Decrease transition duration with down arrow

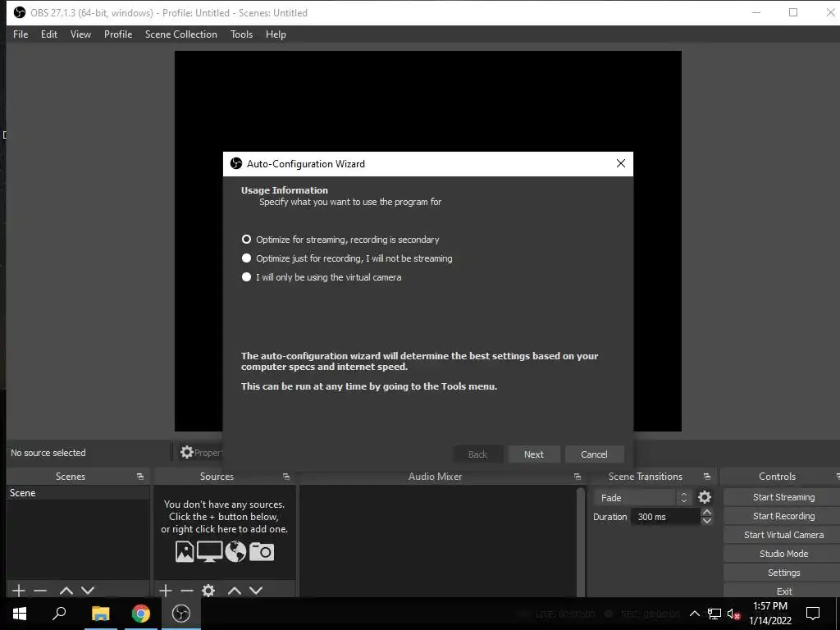coord(707,521)
